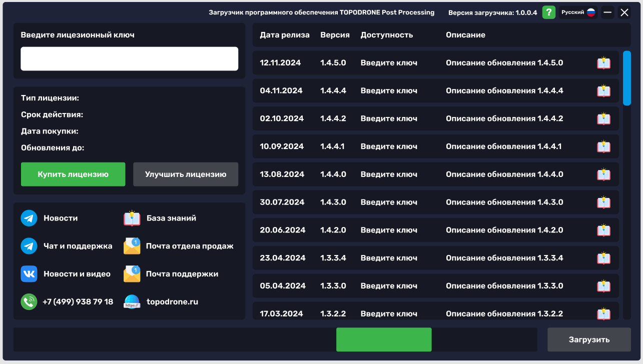Focus the license key input field
This screenshot has width=643, height=364.
130,59
